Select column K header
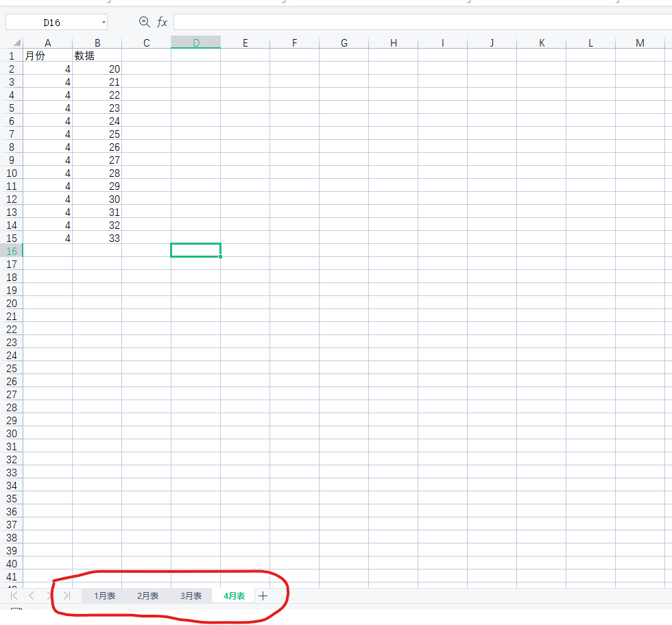Screen dimensions: 672x625 [542, 43]
